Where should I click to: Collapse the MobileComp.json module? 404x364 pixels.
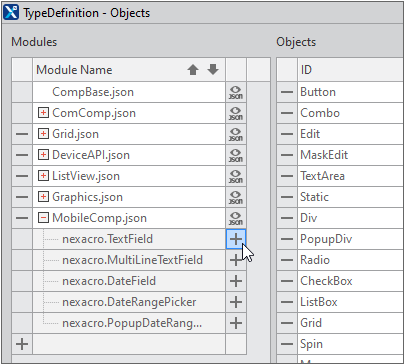click(x=43, y=218)
